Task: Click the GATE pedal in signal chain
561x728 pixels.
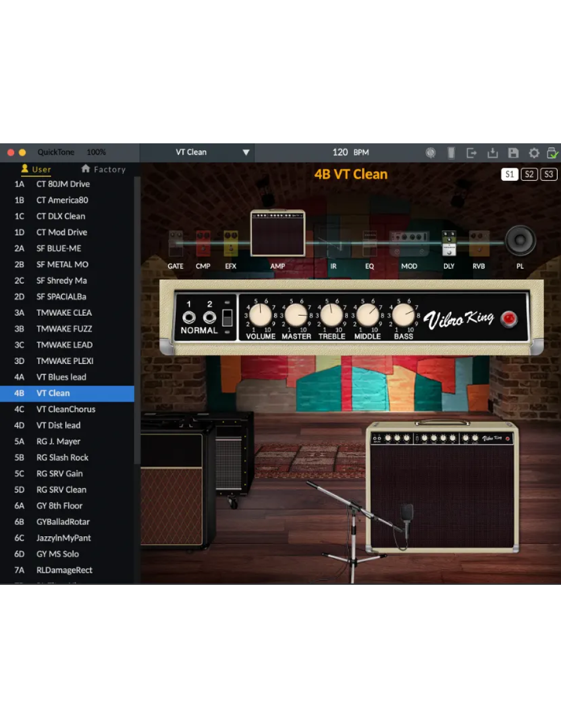Action: click(176, 243)
